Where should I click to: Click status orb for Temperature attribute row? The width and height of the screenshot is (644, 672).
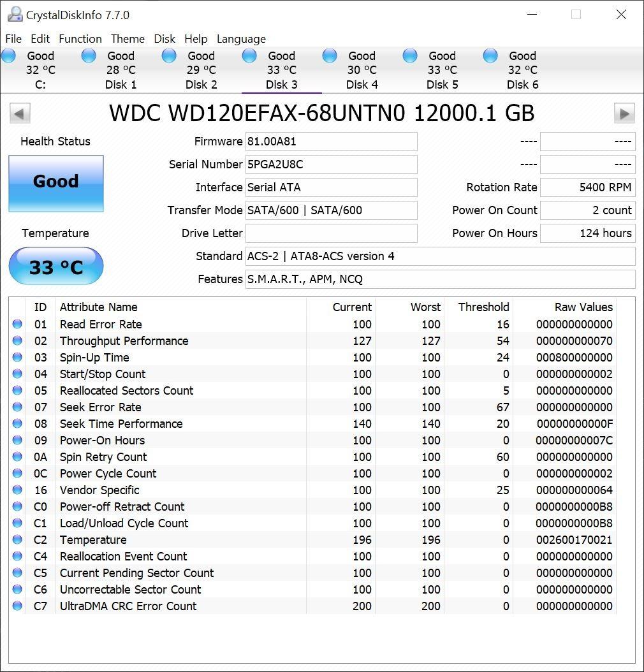17,539
